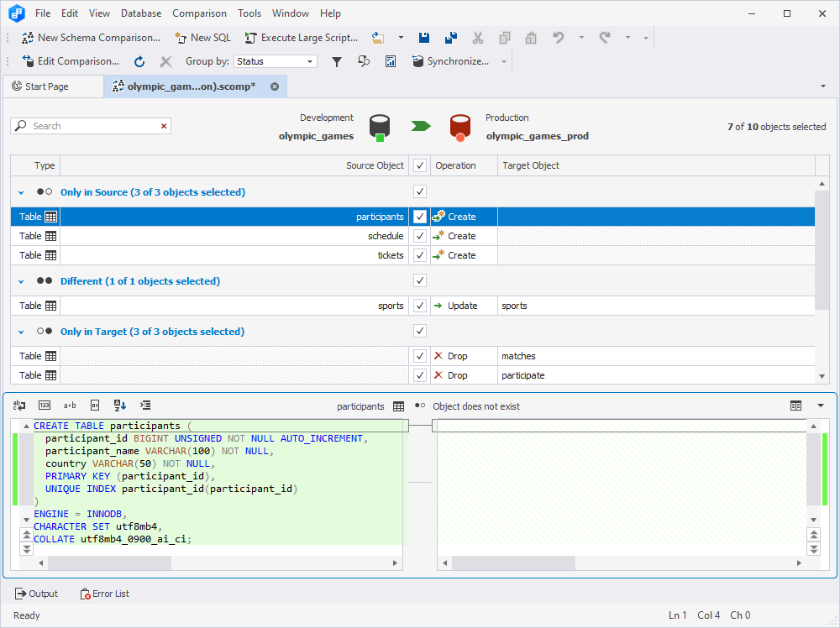The width and height of the screenshot is (840, 628).
Task: Click the Cut scissors icon
Action: click(x=478, y=38)
